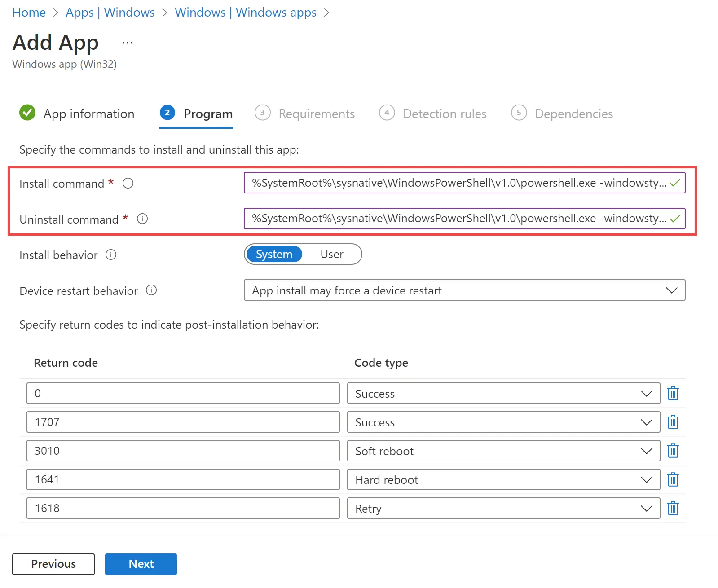Focus the Uninstall command input field

[x=464, y=218]
